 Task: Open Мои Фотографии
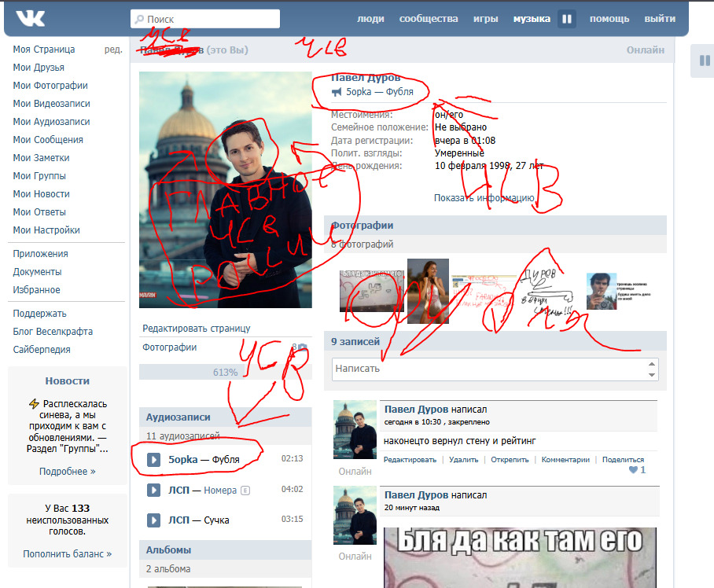click(x=50, y=86)
